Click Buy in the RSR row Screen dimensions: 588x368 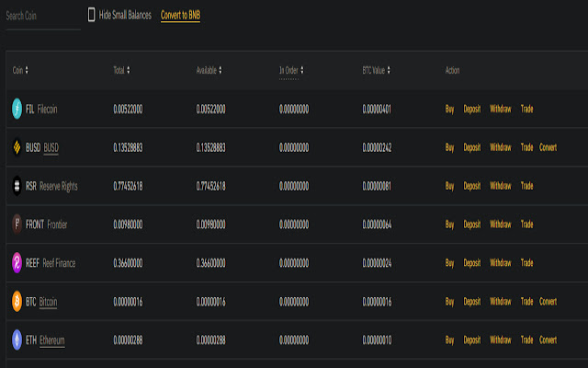449,186
